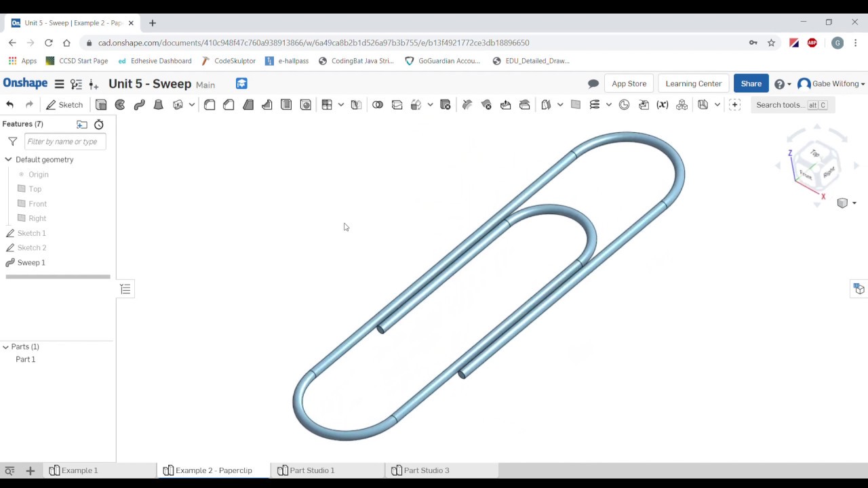This screenshot has height=488, width=868.
Task: Select the Plane tool
Action: tap(576, 104)
